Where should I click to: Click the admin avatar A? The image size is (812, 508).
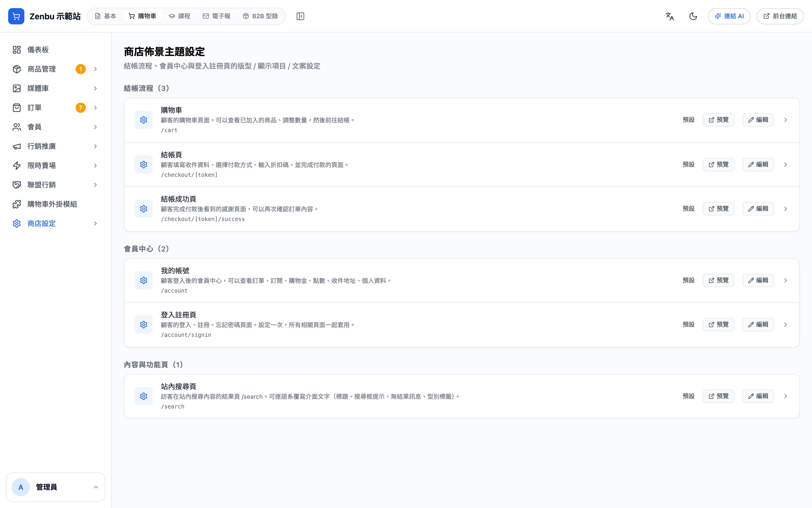point(21,487)
